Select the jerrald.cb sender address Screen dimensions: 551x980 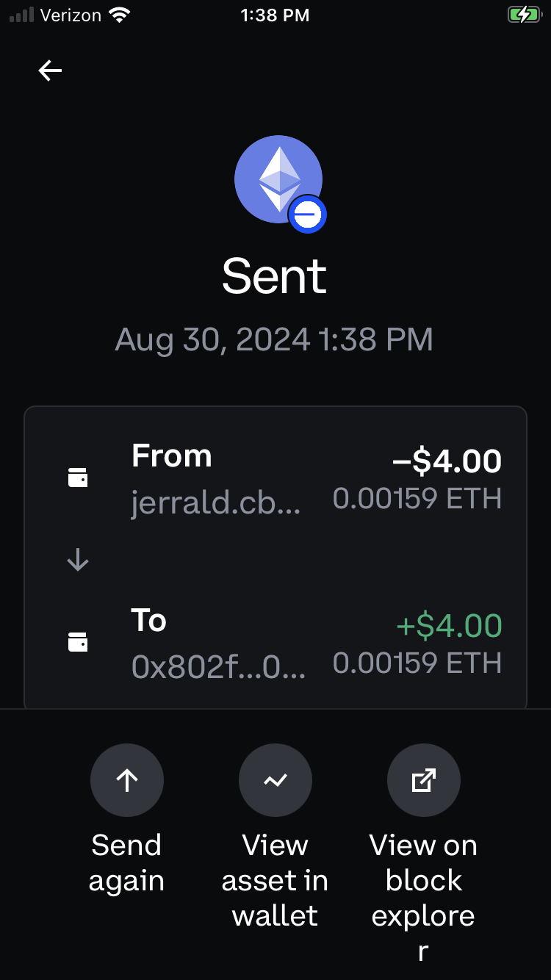click(216, 502)
